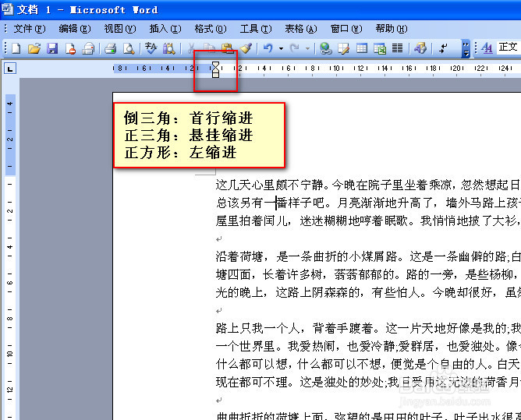Click the line starting 光的晚上
The width and height of the screenshot is (521, 420).
pos(368,292)
